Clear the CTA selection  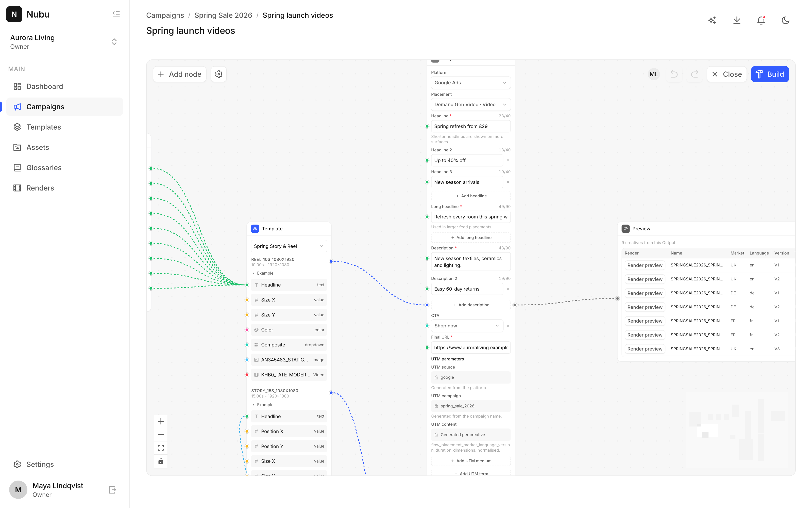pyautogui.click(x=508, y=326)
